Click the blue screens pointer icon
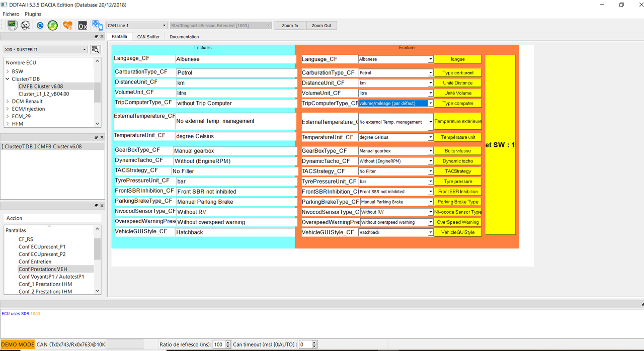644x351 pixels. [x=97, y=25]
